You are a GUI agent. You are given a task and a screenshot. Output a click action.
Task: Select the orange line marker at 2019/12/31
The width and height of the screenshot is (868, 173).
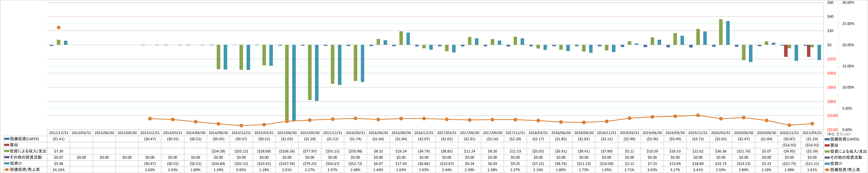point(698,115)
